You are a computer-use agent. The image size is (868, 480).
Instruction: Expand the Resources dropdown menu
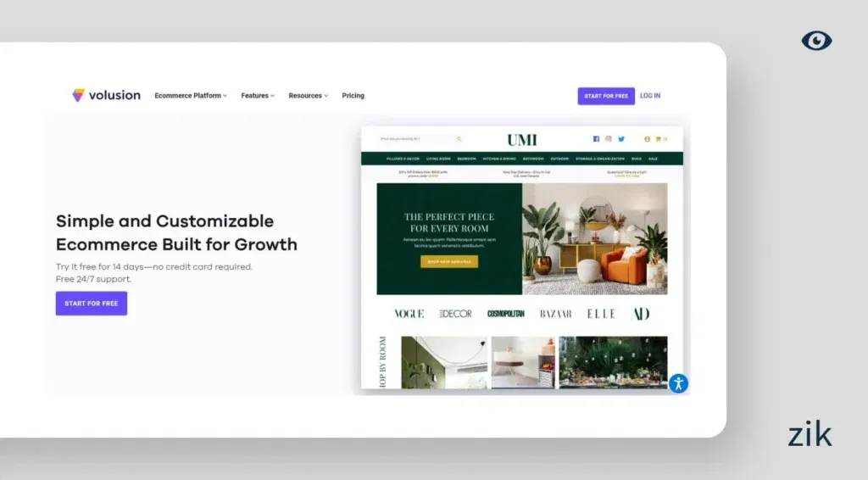coord(308,96)
